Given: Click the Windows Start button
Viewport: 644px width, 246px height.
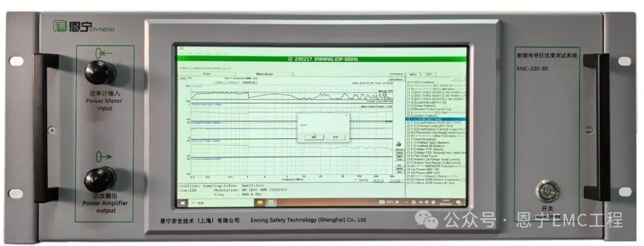Looking at the screenshot, I should [182, 203].
